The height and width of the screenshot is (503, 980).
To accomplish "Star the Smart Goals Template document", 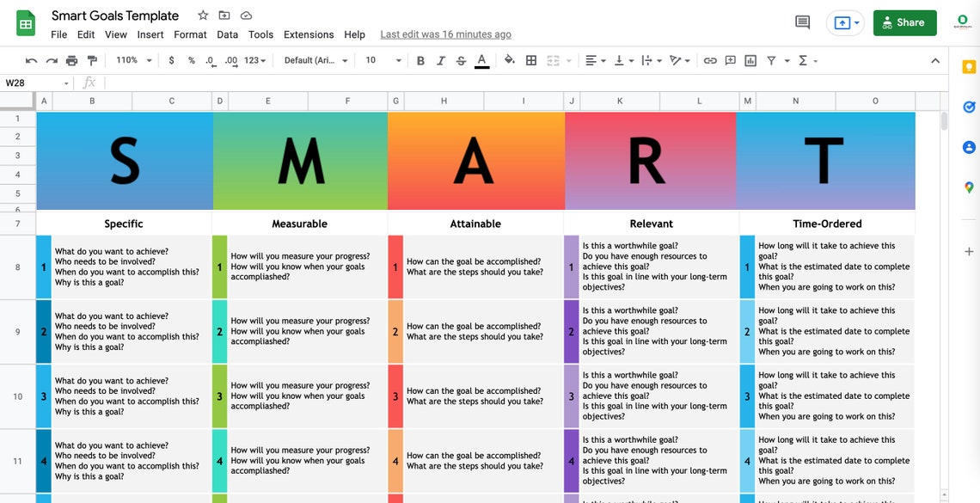I will point(201,15).
